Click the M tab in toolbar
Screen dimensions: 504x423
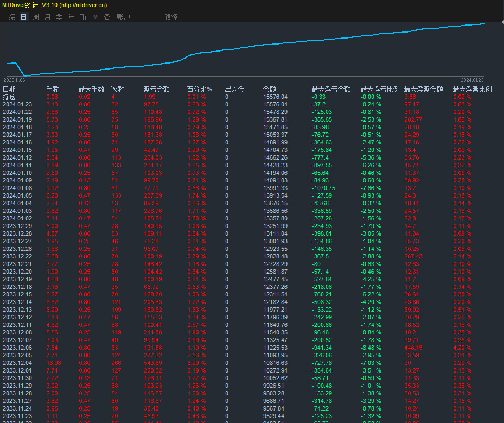tap(95, 17)
